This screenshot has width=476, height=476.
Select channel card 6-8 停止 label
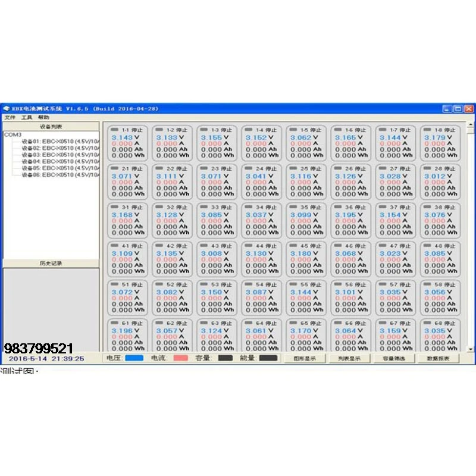(x=444, y=323)
